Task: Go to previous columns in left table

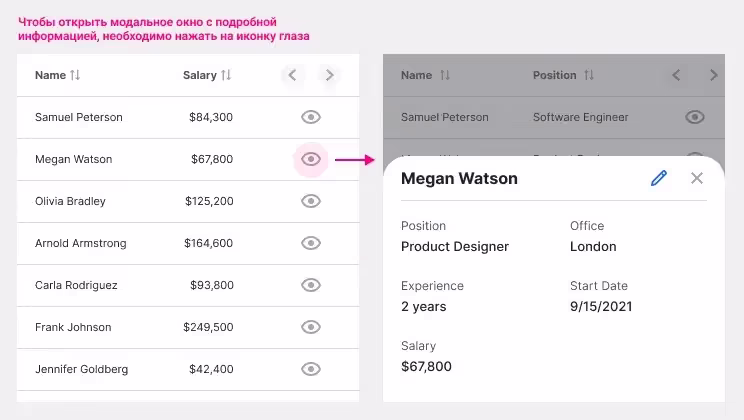Action: click(x=292, y=75)
